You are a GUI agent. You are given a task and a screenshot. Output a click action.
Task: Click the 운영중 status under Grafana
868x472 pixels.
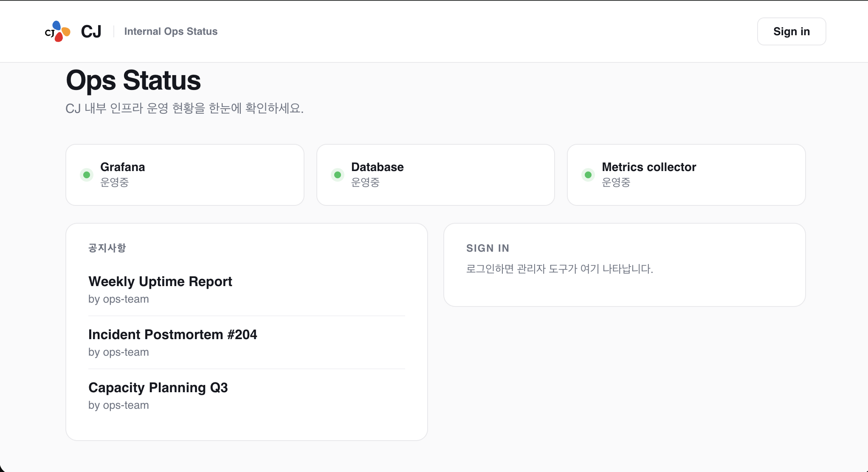(114, 182)
